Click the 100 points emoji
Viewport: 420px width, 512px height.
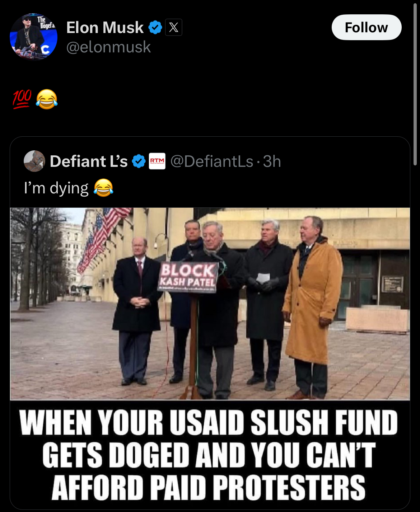22,99
